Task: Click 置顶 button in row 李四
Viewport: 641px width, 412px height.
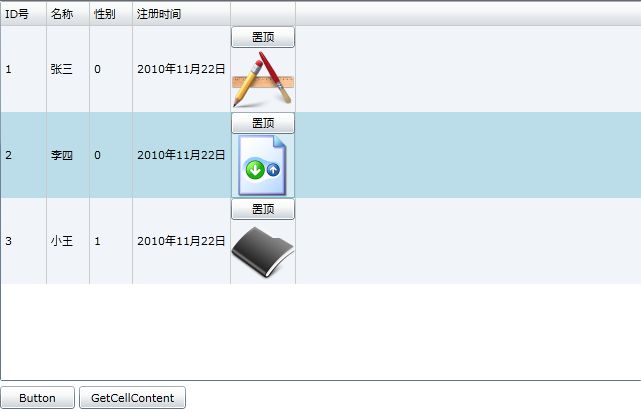Action: pos(263,123)
